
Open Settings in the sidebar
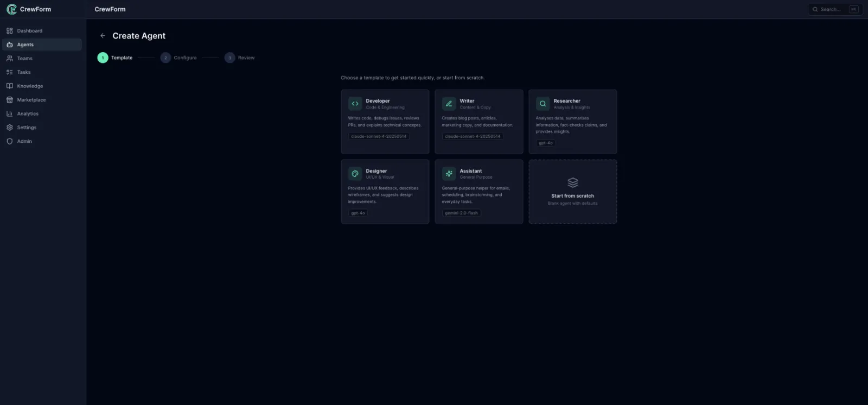pyautogui.click(x=27, y=128)
